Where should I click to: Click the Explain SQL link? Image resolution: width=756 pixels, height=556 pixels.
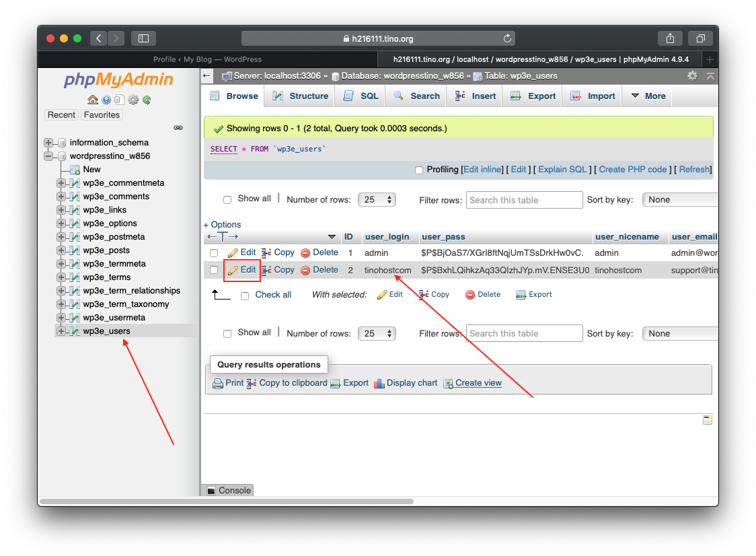point(562,170)
